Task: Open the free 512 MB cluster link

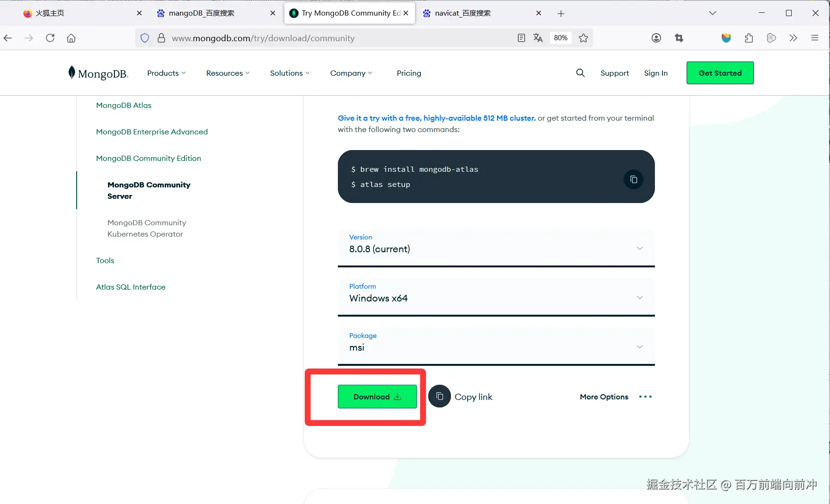Action: (x=437, y=118)
